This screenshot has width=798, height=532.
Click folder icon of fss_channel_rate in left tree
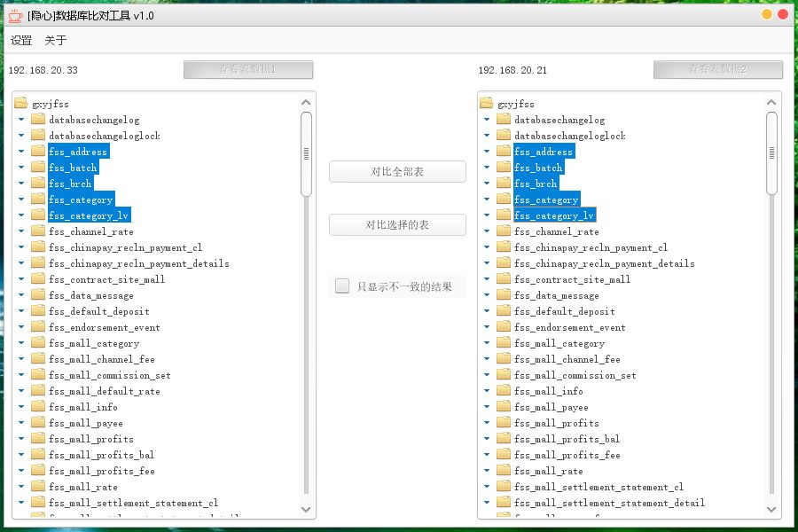tap(38, 231)
